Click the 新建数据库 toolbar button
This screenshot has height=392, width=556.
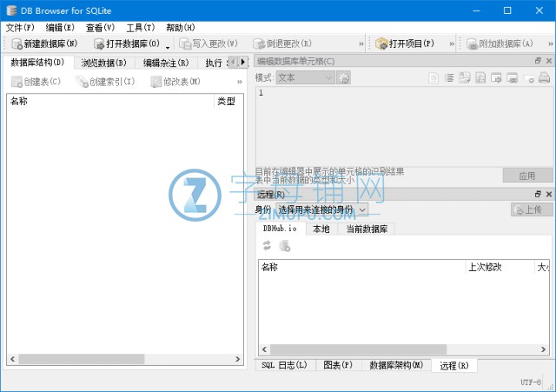pyautogui.click(x=44, y=43)
